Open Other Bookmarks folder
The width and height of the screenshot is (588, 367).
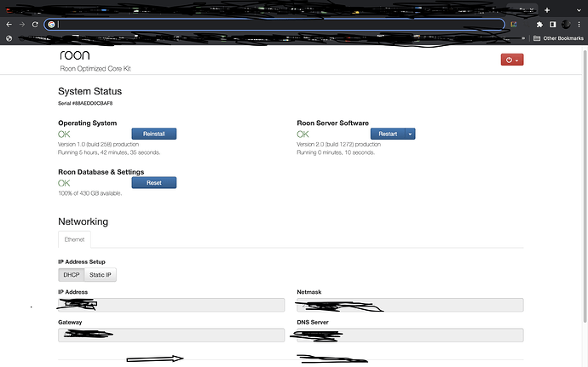558,38
